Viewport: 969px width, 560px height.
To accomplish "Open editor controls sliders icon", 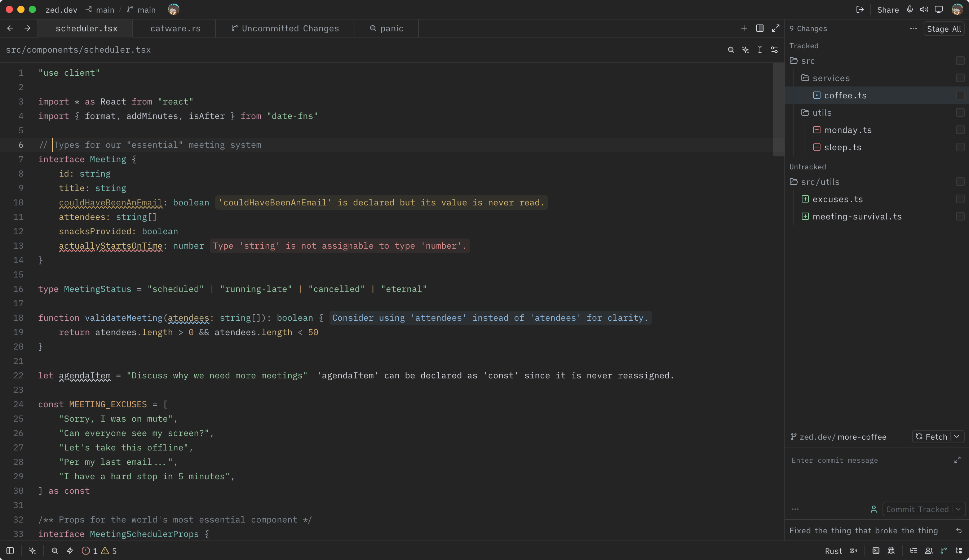I will 774,50.
